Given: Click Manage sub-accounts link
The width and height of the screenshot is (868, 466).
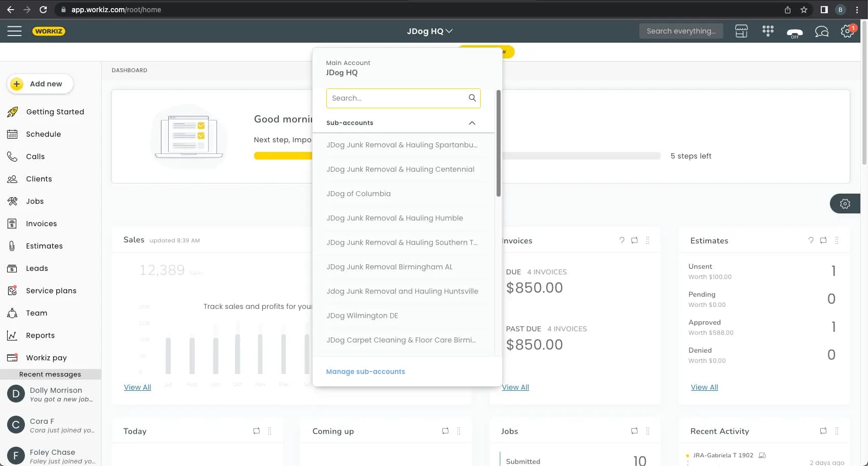Looking at the screenshot, I should point(365,371).
